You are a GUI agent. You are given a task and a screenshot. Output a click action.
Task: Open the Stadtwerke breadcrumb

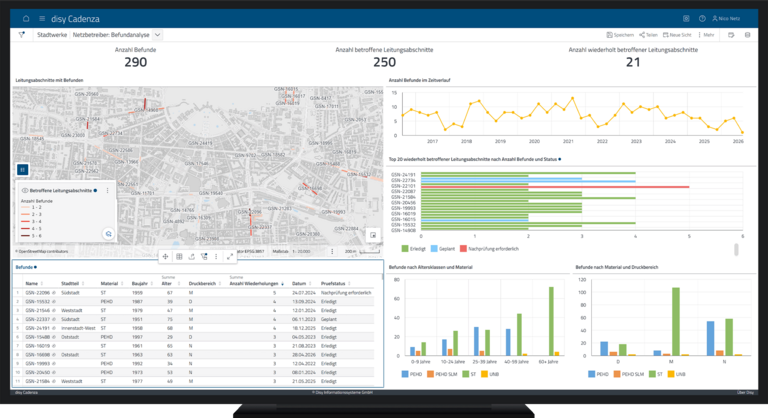pyautogui.click(x=52, y=35)
